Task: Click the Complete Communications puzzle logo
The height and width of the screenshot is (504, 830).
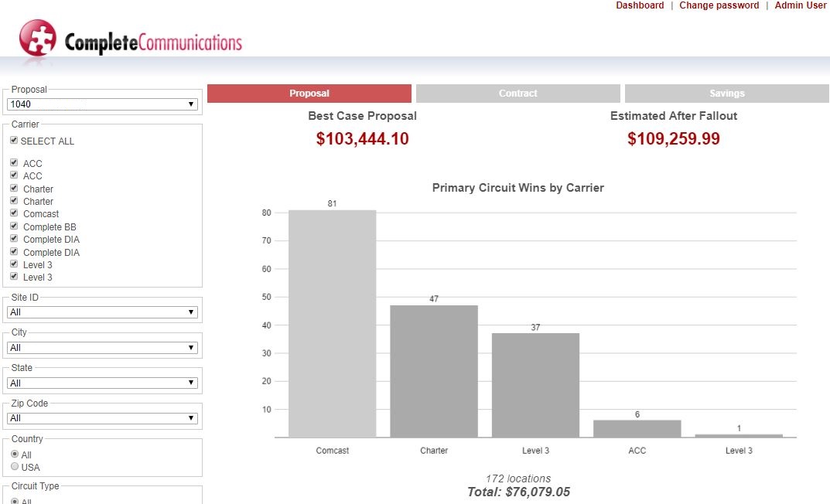Action: (x=38, y=38)
